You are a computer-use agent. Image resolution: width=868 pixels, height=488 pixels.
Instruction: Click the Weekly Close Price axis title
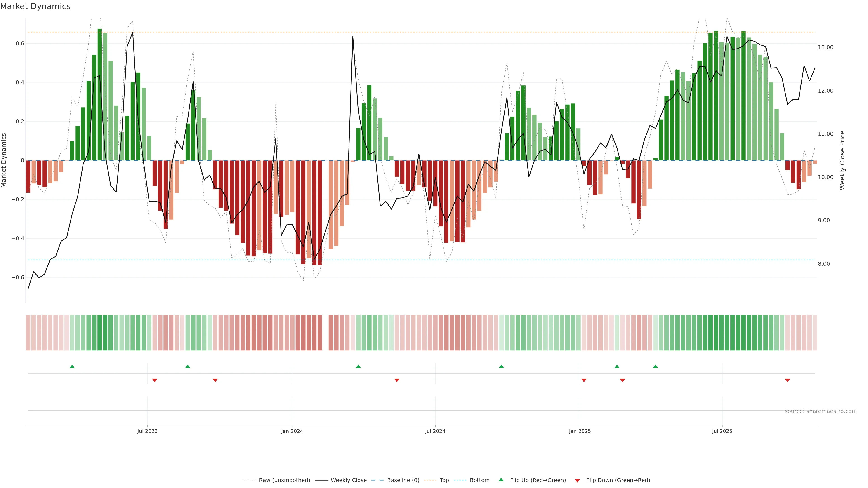pyautogui.click(x=842, y=160)
